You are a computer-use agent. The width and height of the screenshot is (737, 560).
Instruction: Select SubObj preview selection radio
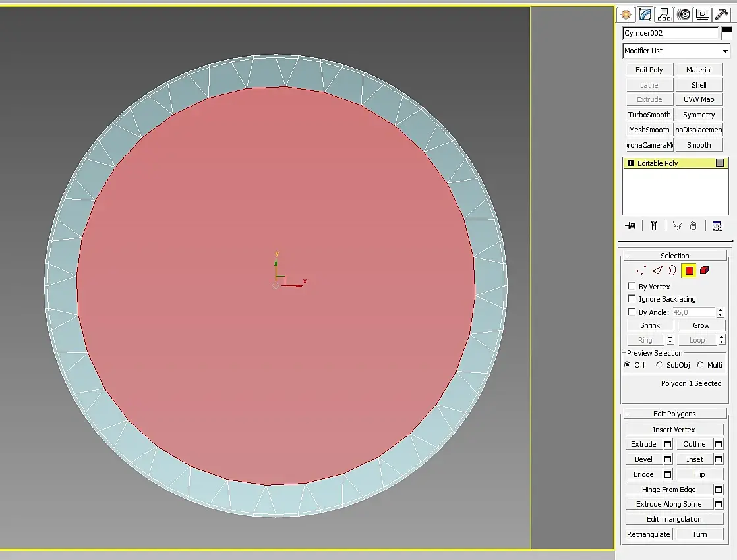pos(659,364)
